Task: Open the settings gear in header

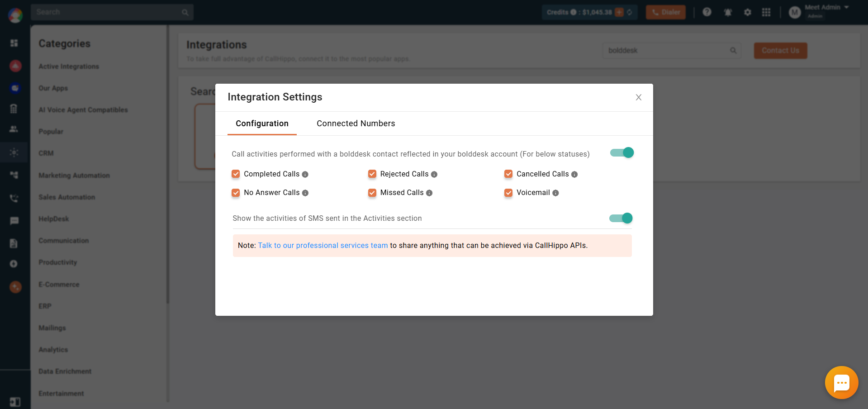Action: pyautogui.click(x=747, y=12)
